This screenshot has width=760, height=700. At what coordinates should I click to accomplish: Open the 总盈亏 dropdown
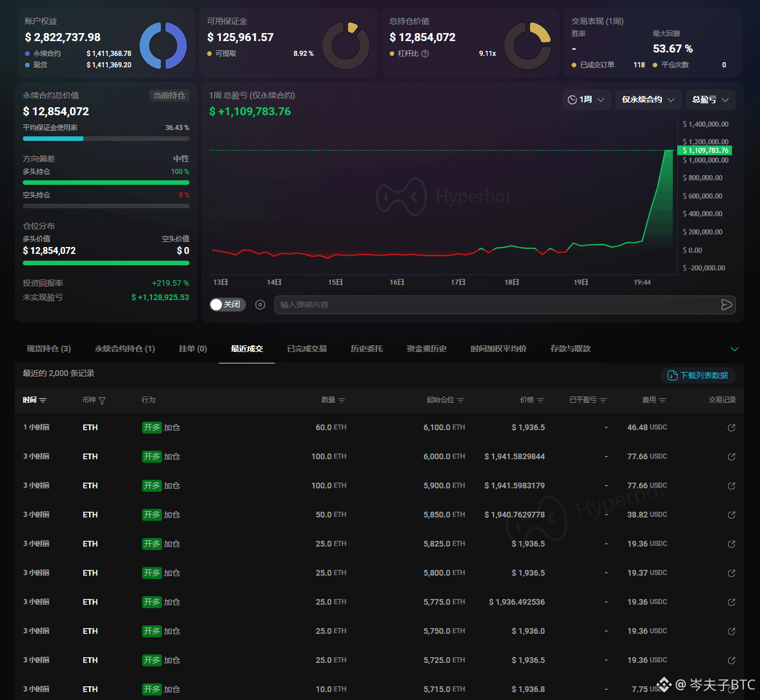[x=710, y=100]
